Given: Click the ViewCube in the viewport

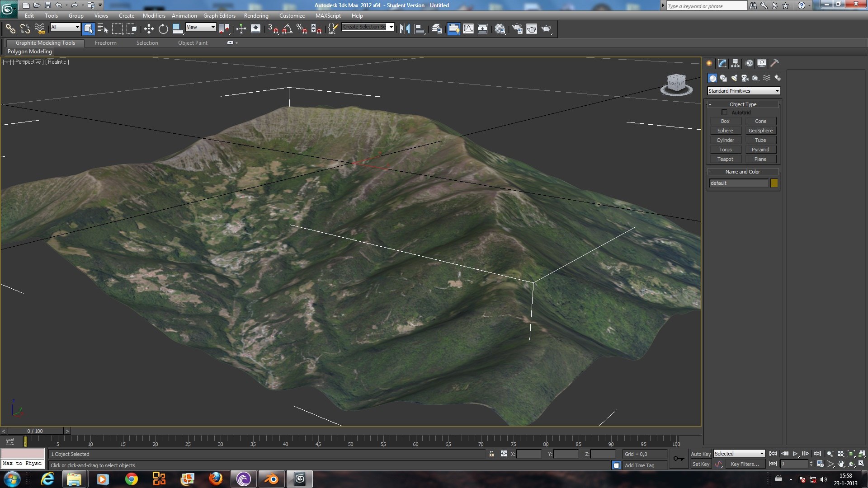Looking at the screenshot, I should (676, 84).
